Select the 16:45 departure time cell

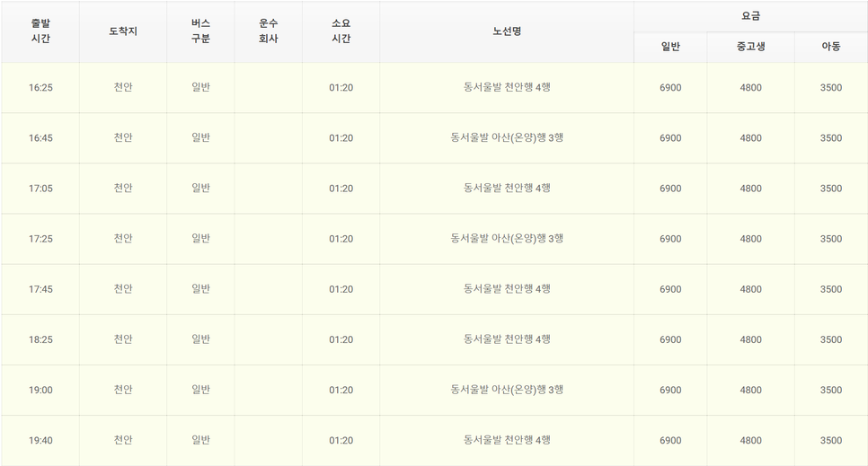click(40, 138)
